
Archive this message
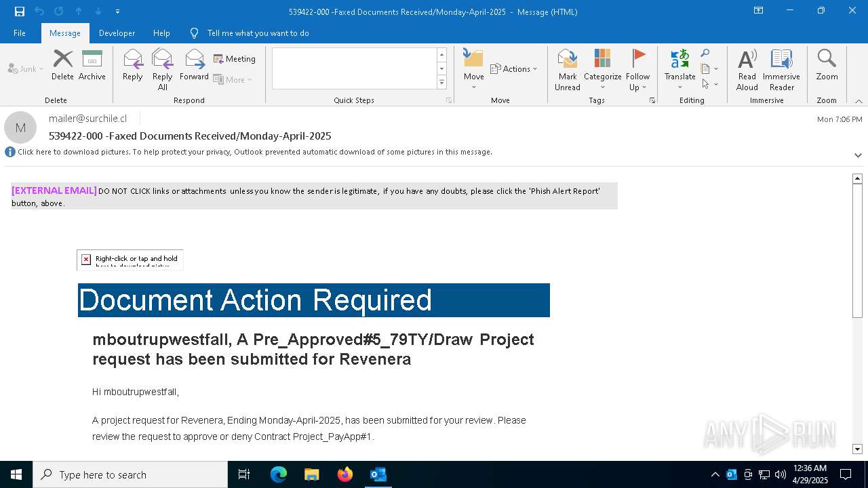pos(92,66)
